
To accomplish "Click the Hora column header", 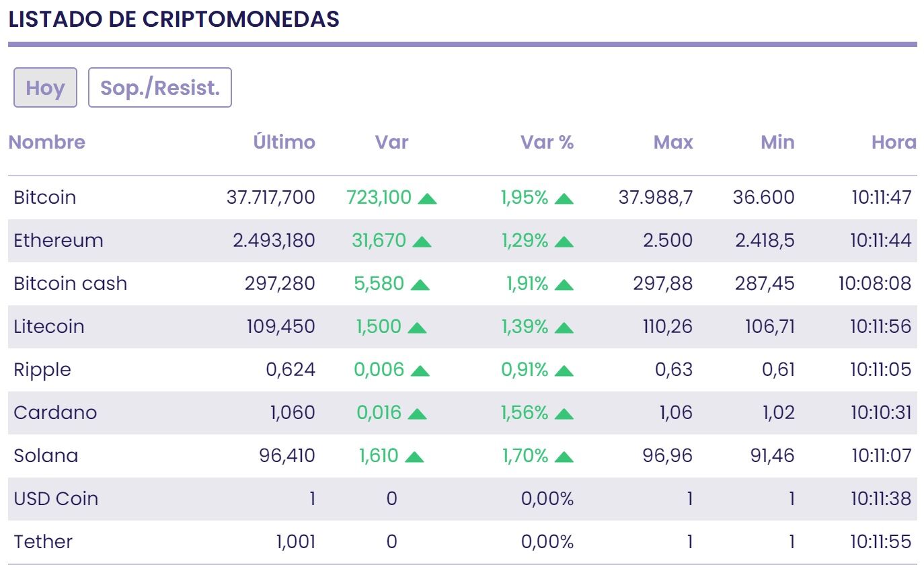I will tap(893, 142).
